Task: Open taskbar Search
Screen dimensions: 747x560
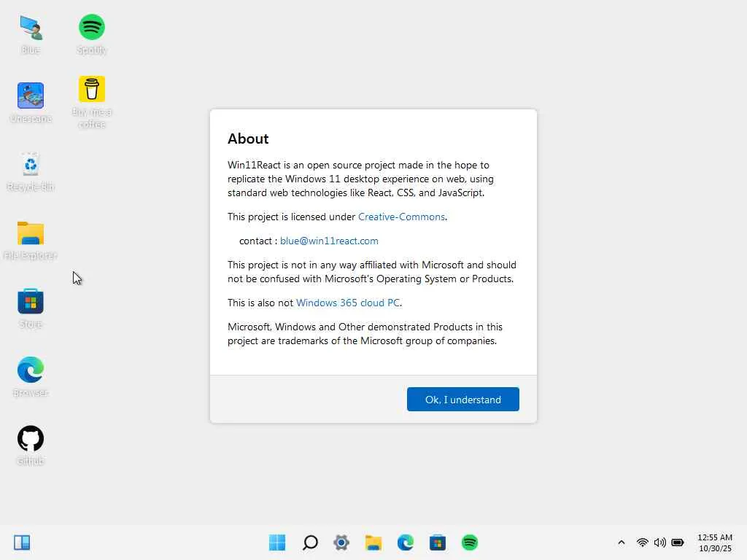Action: tap(310, 542)
